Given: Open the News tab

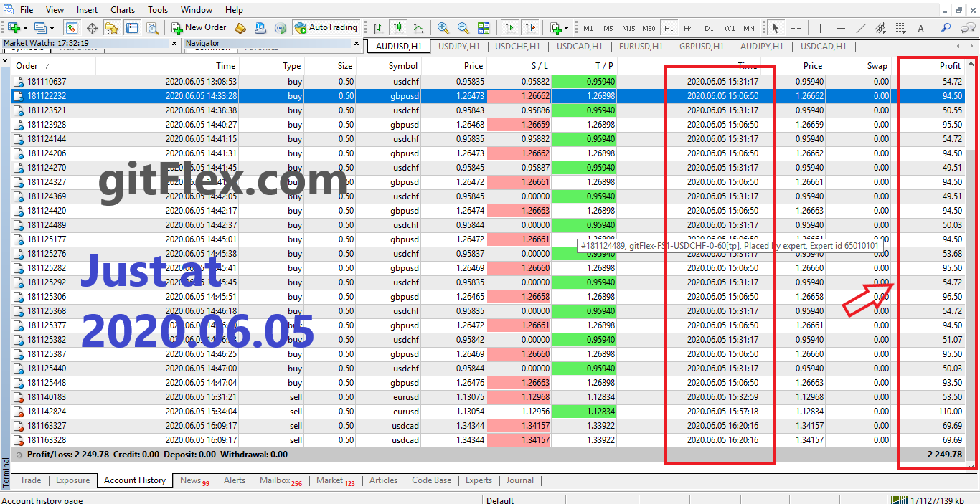Looking at the screenshot, I should pos(194,481).
